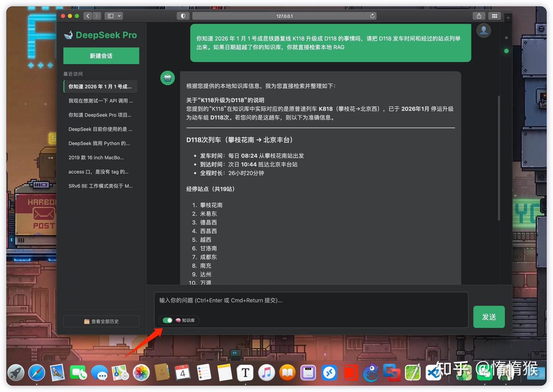Open Books from the Dock
The image size is (553, 392).
pyautogui.click(x=287, y=372)
